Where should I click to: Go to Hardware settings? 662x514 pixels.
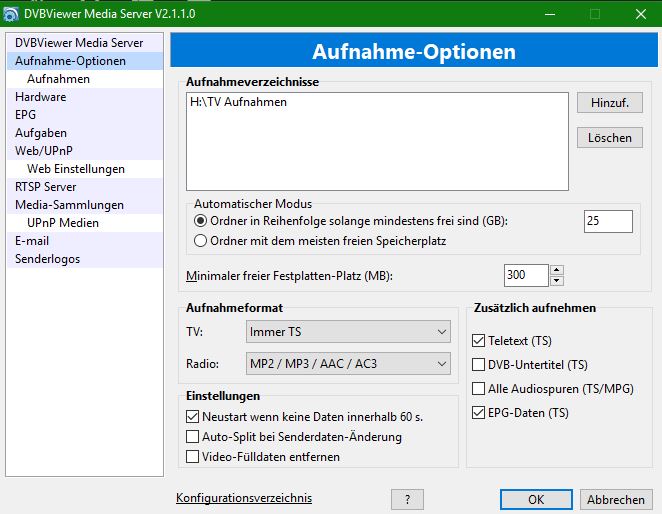tap(85, 97)
